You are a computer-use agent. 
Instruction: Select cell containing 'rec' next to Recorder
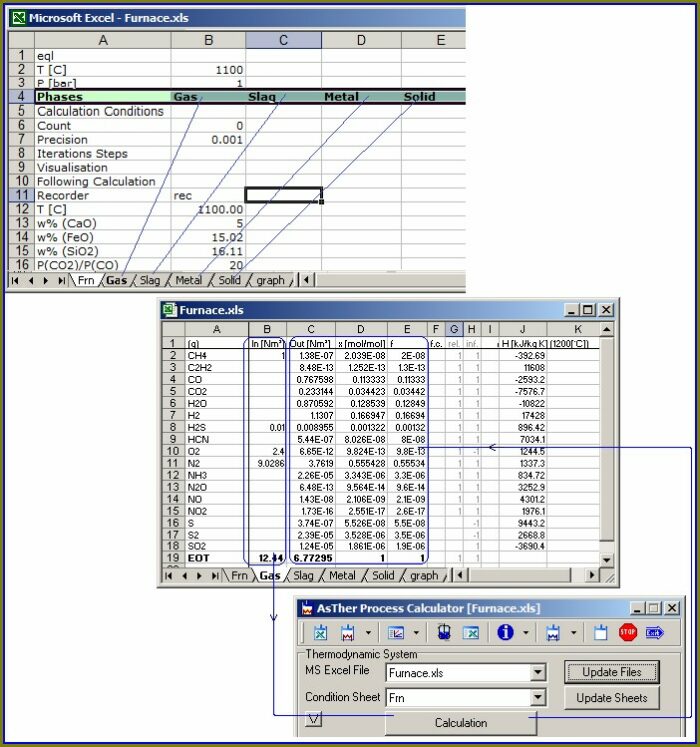pos(208,195)
